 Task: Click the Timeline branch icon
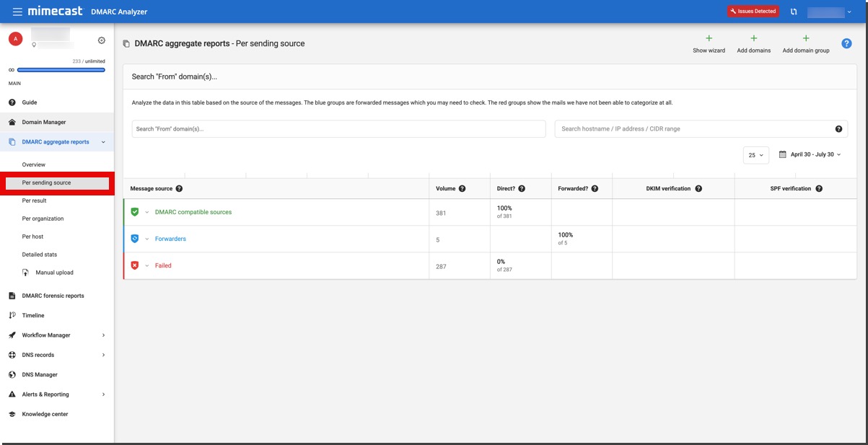[12, 315]
